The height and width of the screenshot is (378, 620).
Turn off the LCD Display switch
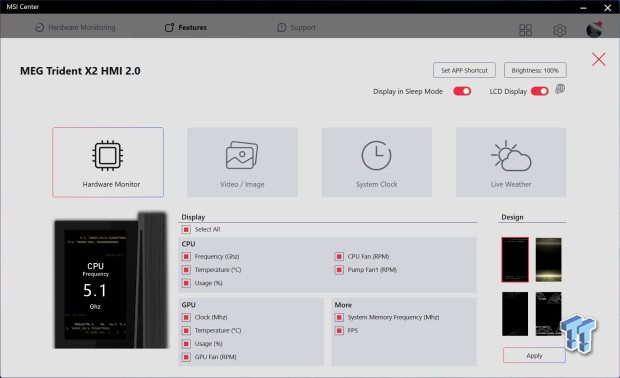[x=540, y=91]
